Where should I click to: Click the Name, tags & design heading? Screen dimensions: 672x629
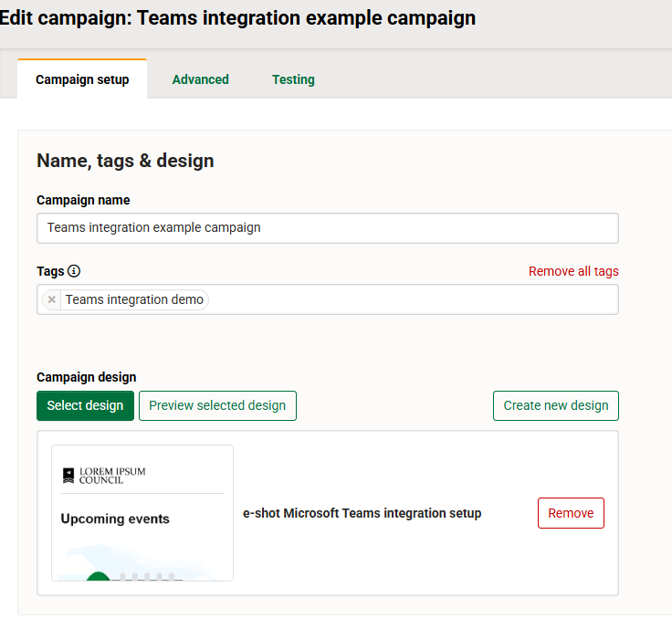[x=125, y=161]
